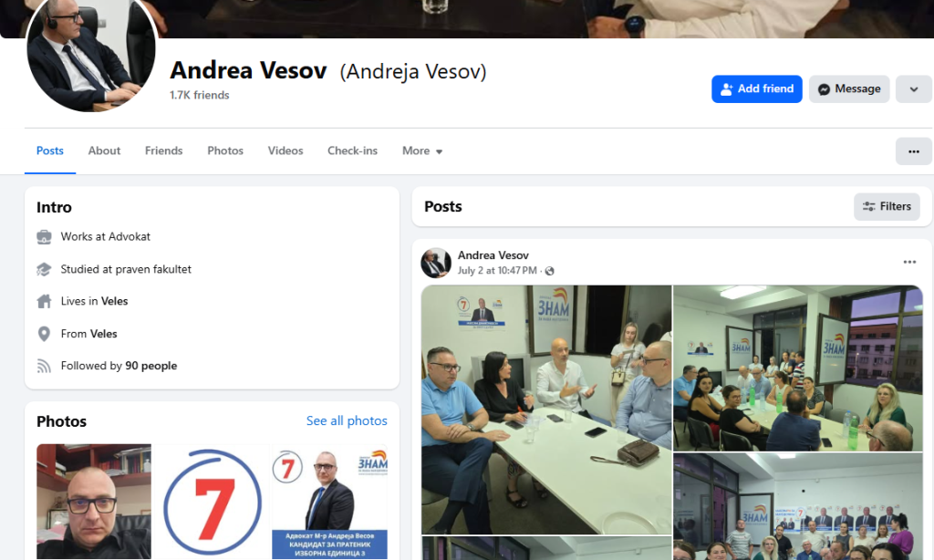Click the Photos section heading
Screen dimensions: 934x560
tap(61, 421)
